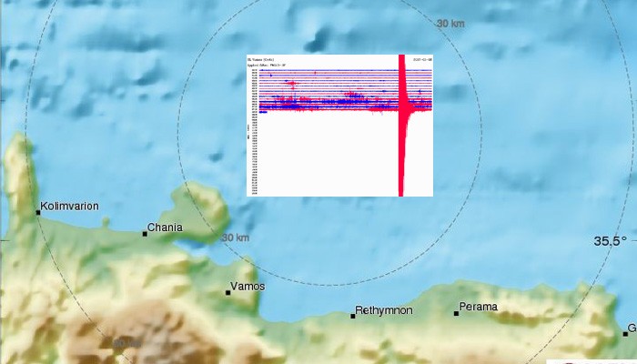Select the Vamos label text

248,287
